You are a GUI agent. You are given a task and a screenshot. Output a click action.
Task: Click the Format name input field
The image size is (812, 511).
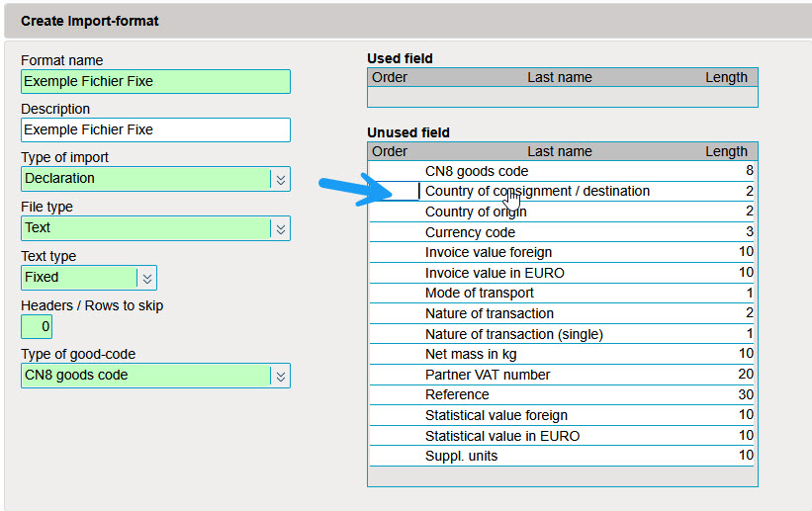tap(155, 81)
